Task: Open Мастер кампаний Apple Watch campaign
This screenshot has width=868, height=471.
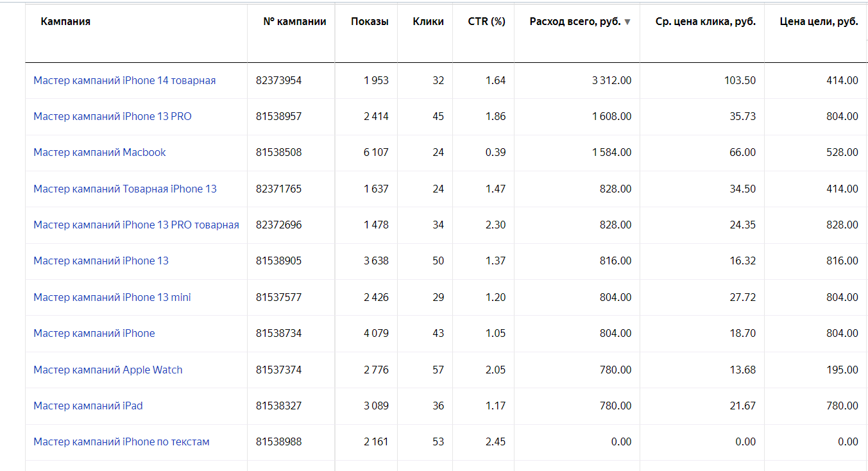Action: [x=108, y=370]
